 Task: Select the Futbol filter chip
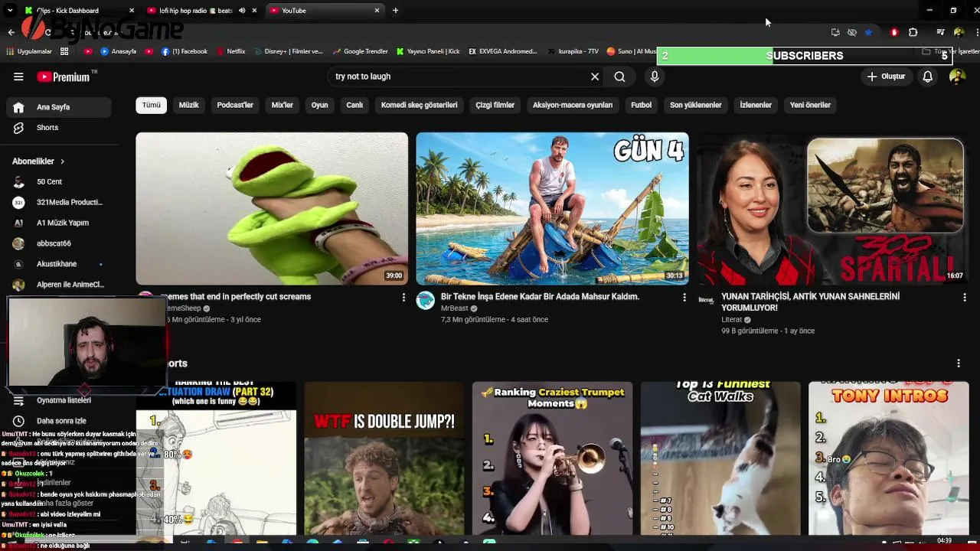642,105
